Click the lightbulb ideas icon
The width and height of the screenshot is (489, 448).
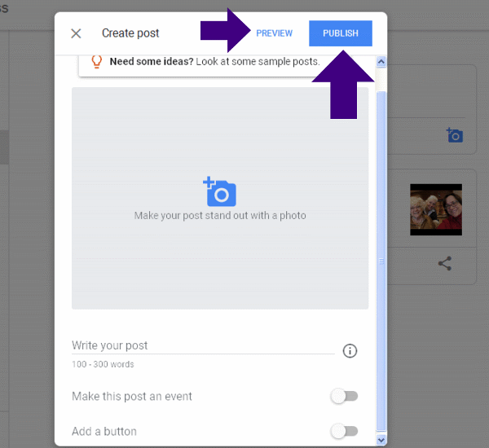(x=96, y=61)
